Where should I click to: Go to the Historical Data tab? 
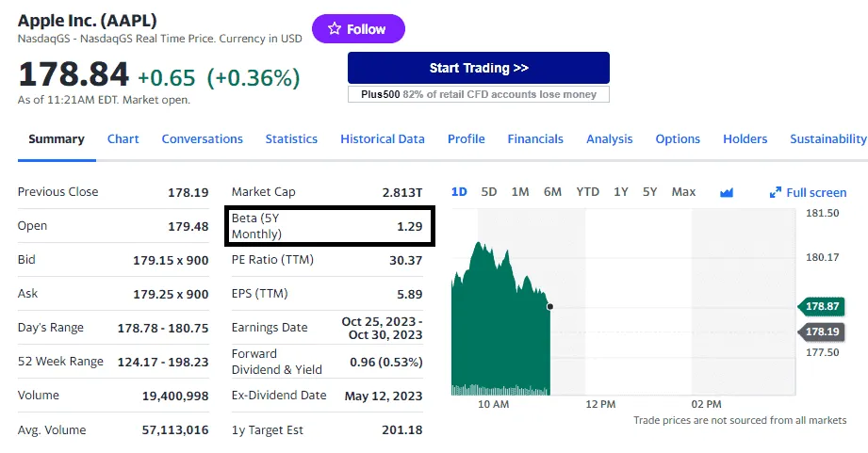coord(382,138)
